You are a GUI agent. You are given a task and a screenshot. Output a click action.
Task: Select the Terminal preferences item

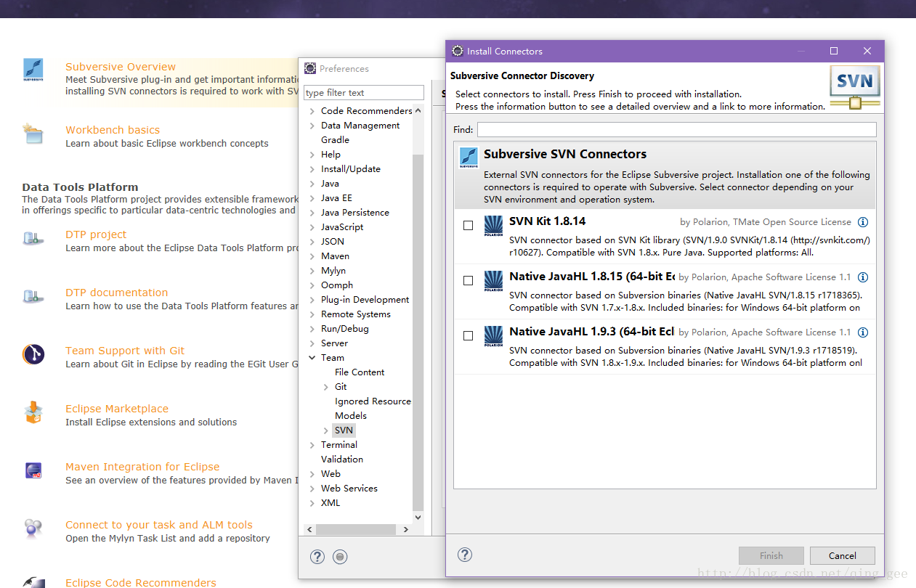click(339, 445)
